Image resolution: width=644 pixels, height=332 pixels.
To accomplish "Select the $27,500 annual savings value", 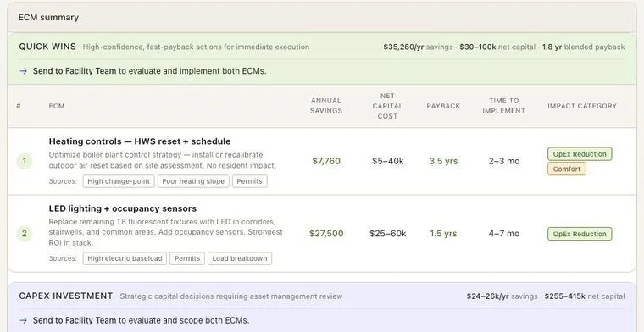I will click(326, 234).
